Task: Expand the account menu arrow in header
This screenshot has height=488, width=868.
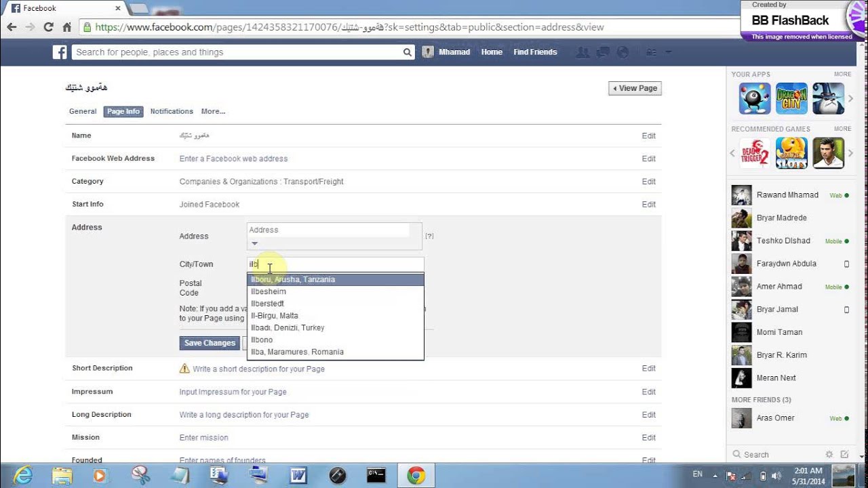Action: tap(668, 52)
